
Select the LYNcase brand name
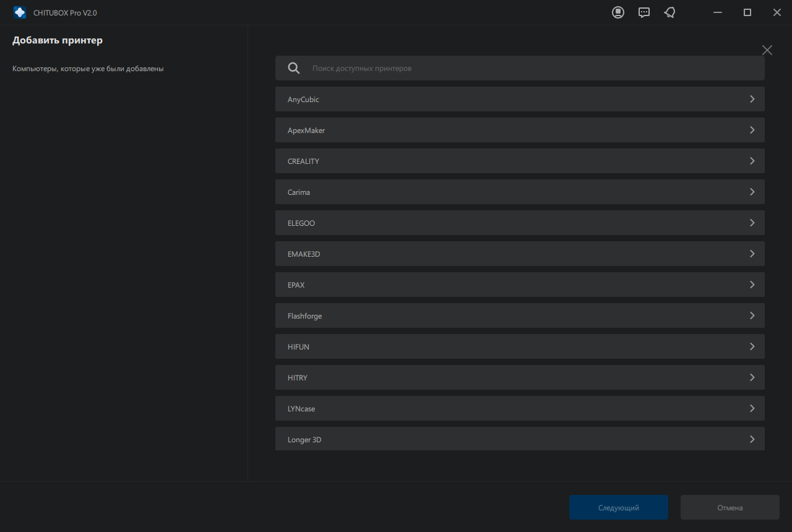pyautogui.click(x=301, y=409)
